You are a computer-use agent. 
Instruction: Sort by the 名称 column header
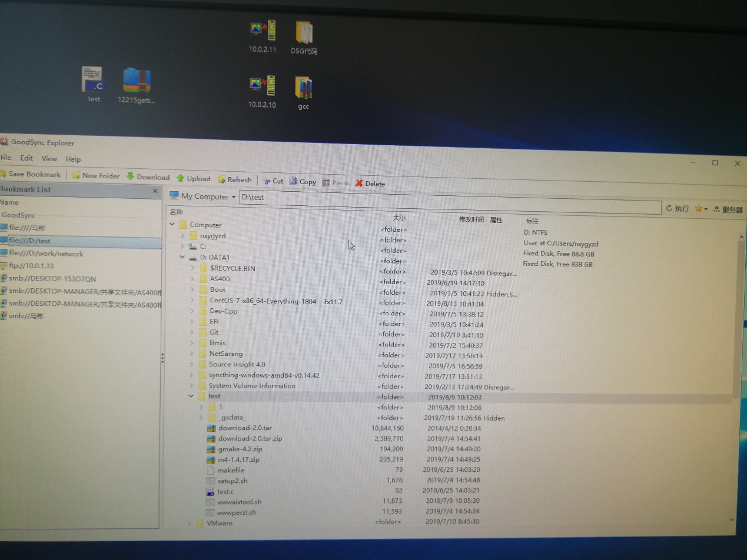pos(176,212)
